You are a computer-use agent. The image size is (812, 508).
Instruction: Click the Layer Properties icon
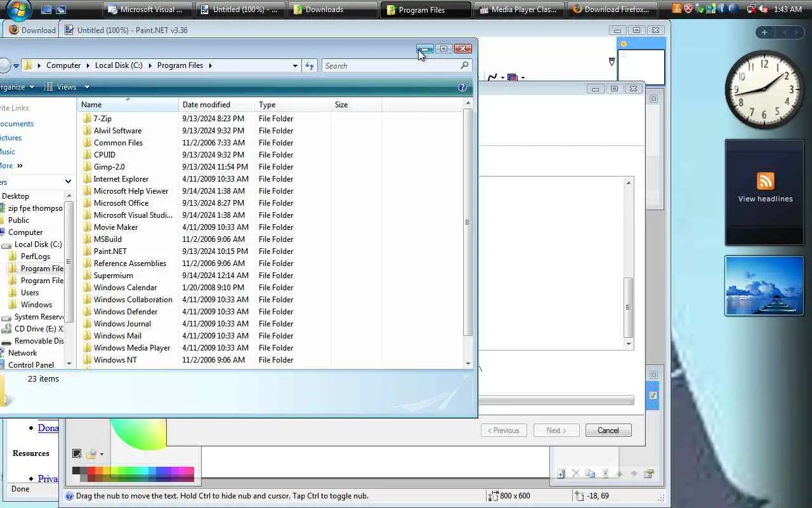click(x=648, y=474)
